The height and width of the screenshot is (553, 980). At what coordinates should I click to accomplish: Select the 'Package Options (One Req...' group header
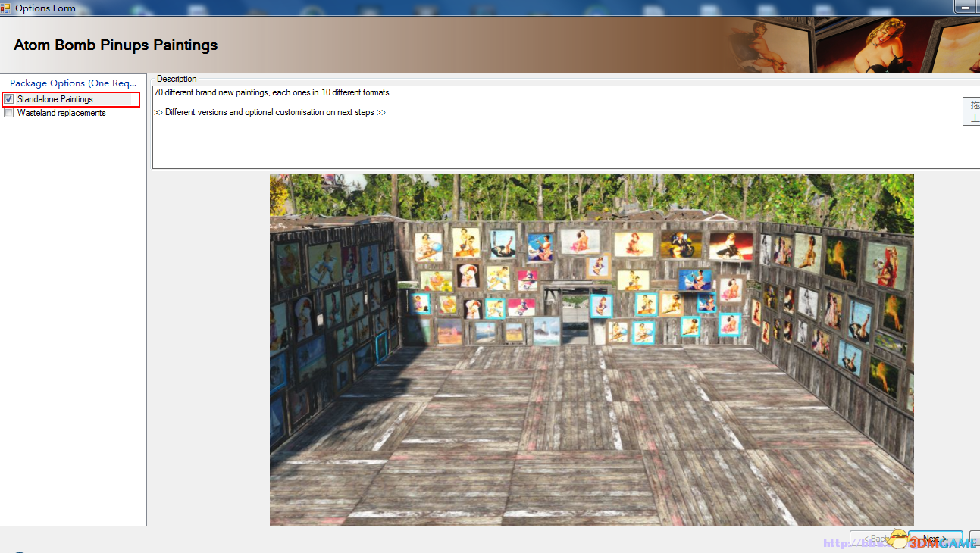pyautogui.click(x=74, y=83)
